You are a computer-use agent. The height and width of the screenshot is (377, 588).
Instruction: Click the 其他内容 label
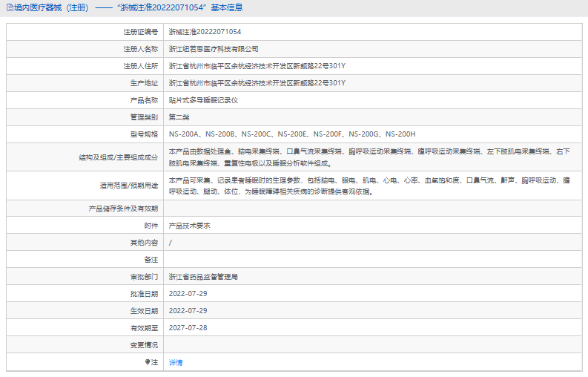coord(144,243)
